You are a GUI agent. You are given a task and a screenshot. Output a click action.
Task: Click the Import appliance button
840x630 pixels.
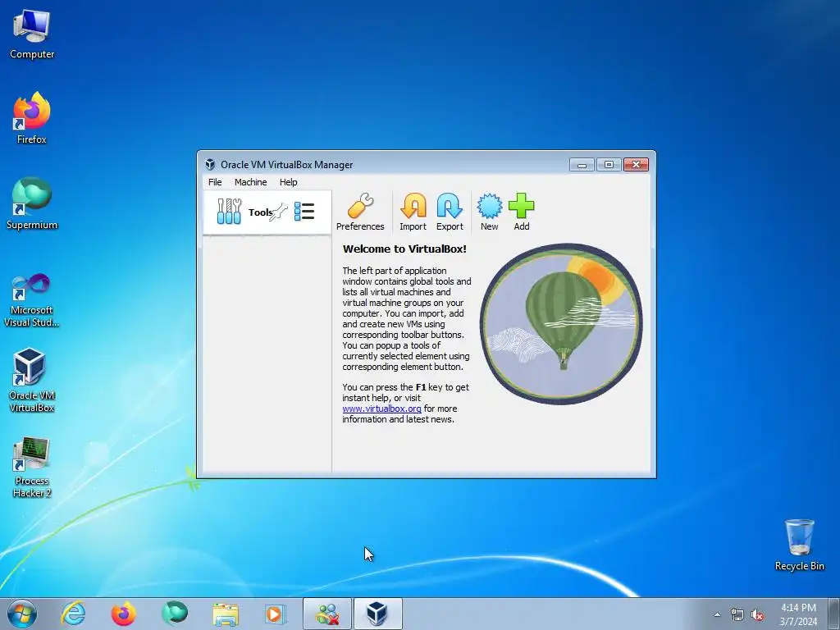[413, 212]
